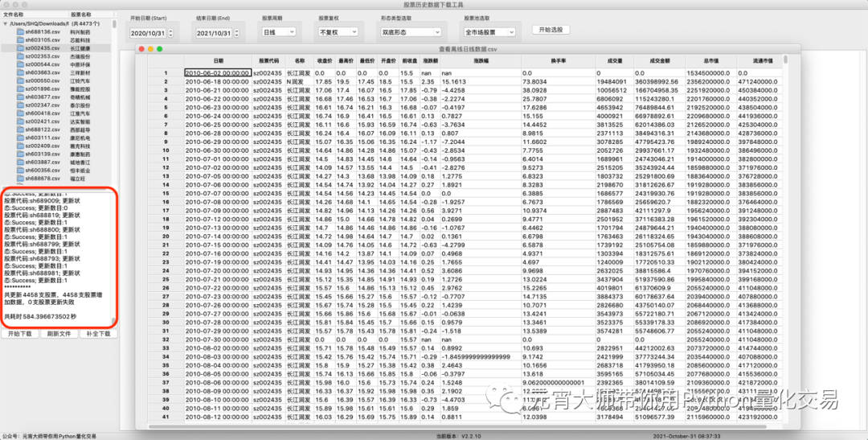Click the sh688122.csv file icon

pyautogui.click(x=20, y=130)
